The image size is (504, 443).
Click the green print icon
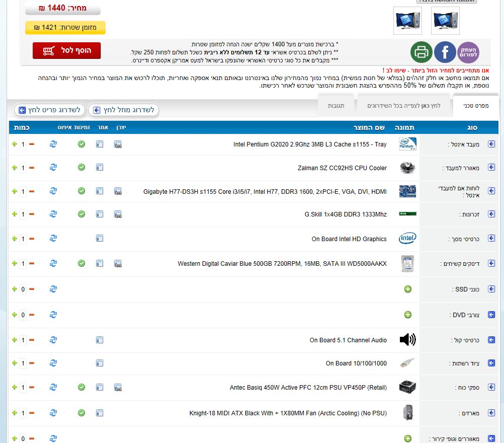pos(422,52)
